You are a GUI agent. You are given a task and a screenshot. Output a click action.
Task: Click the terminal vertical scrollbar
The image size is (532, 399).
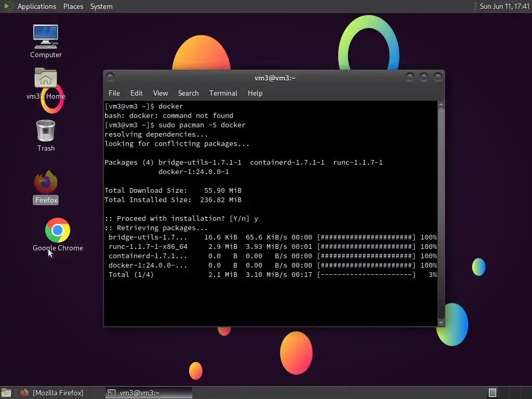441,214
